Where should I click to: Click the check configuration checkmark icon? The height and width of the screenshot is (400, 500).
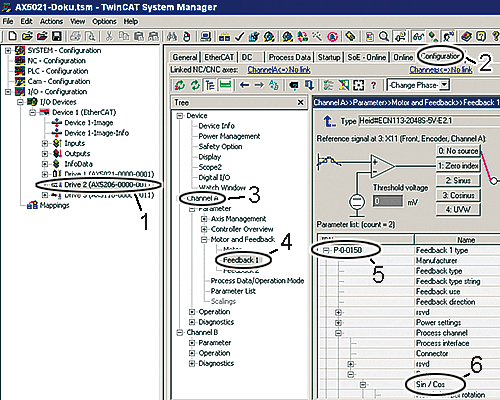point(239,37)
